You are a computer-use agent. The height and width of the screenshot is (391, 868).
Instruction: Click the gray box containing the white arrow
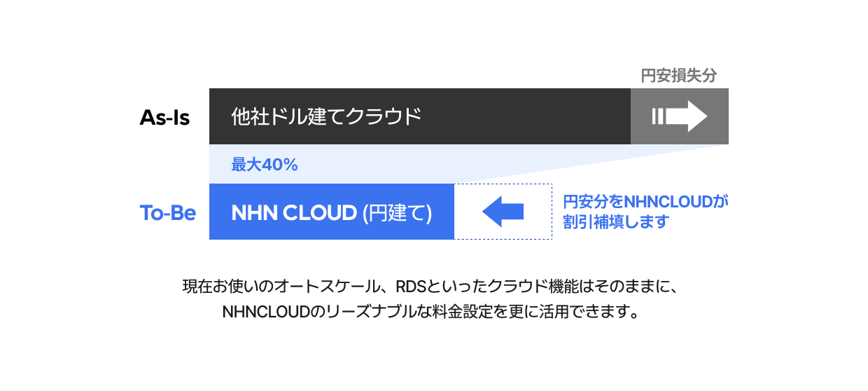pyautogui.click(x=680, y=116)
